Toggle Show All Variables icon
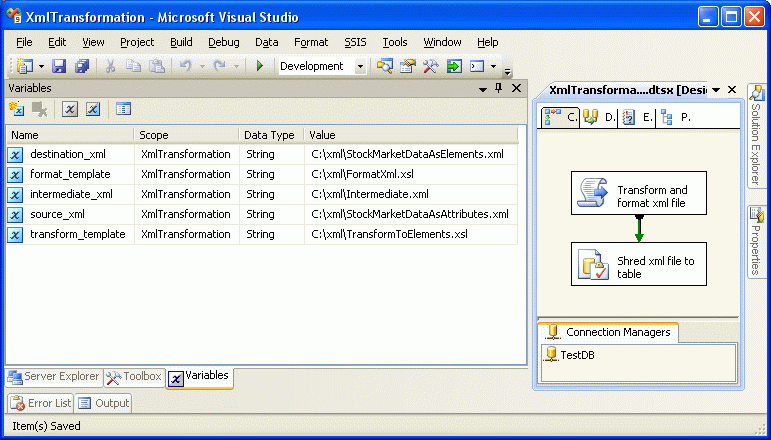Viewport: 771px width, 440px height. point(93,109)
